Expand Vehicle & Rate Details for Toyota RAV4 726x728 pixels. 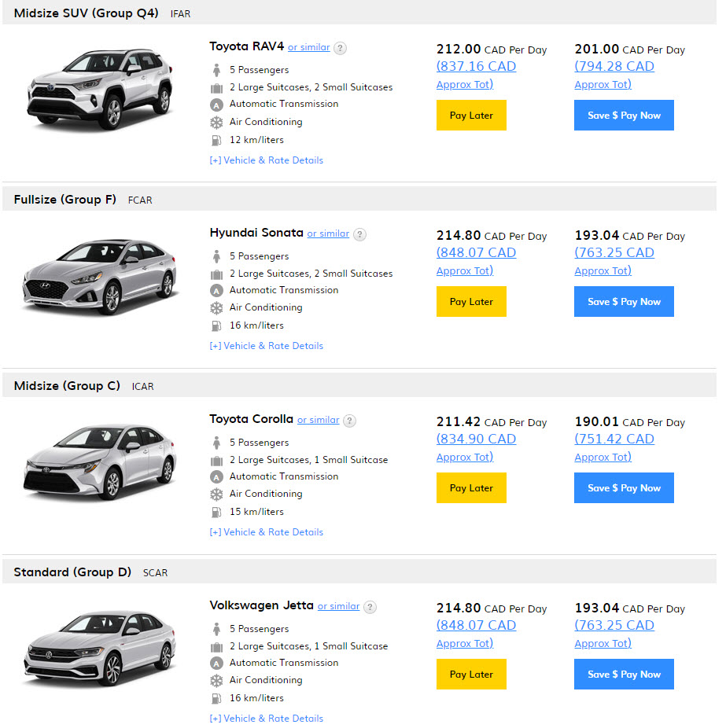click(x=266, y=160)
